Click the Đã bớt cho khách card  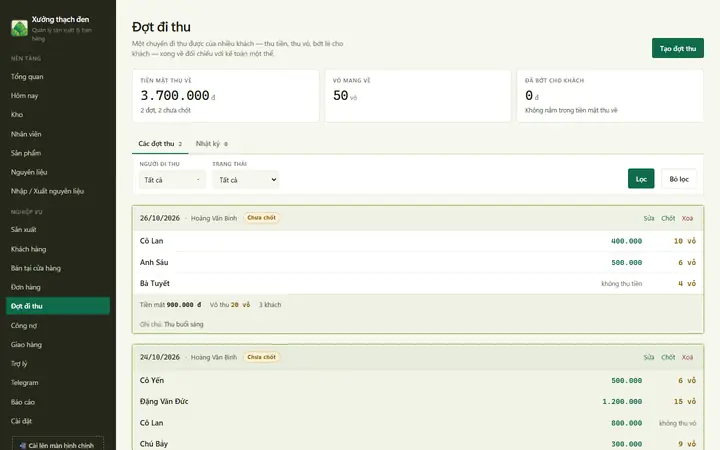coord(610,96)
